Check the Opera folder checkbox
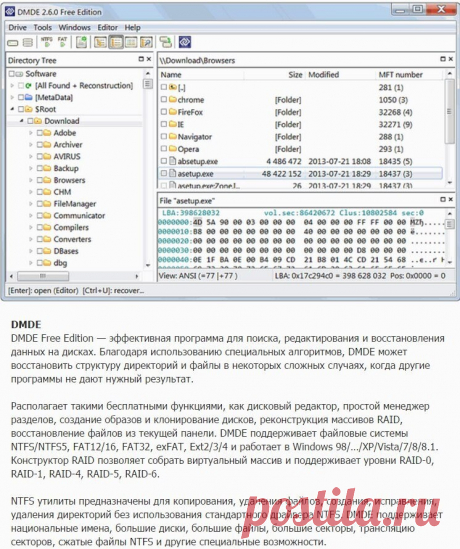The height and width of the screenshot is (549, 460). 164,149
